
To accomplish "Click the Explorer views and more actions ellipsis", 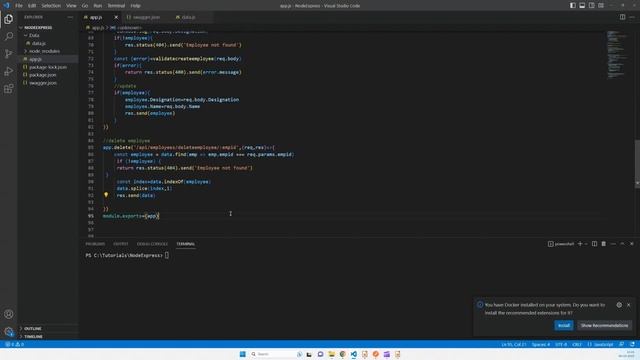I will tap(70, 17).
